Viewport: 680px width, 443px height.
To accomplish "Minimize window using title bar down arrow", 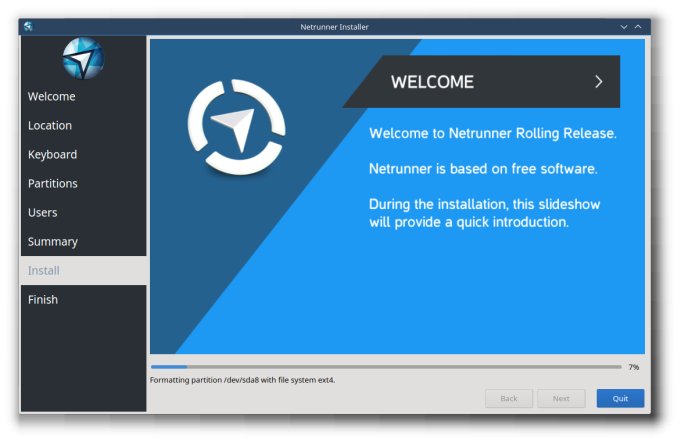I will (x=624, y=27).
